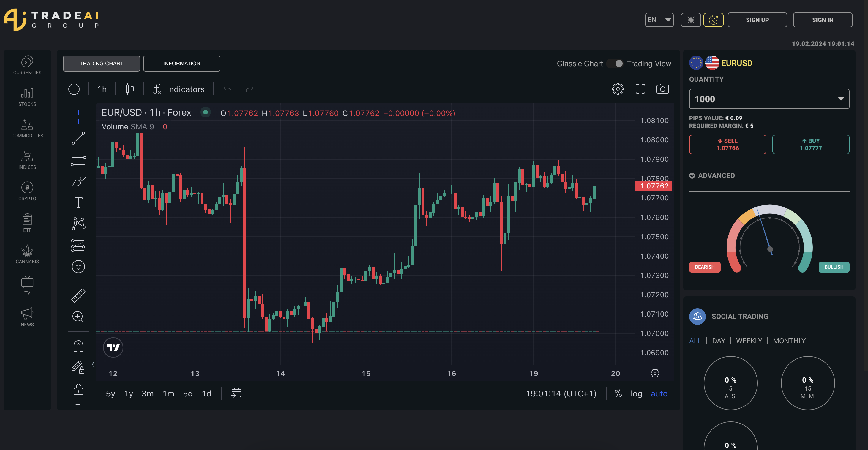
Task: Take a chart snapshot with camera icon
Action: (x=662, y=89)
